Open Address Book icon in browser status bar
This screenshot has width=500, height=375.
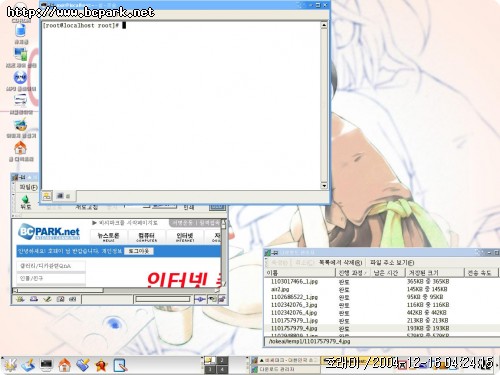60,299
